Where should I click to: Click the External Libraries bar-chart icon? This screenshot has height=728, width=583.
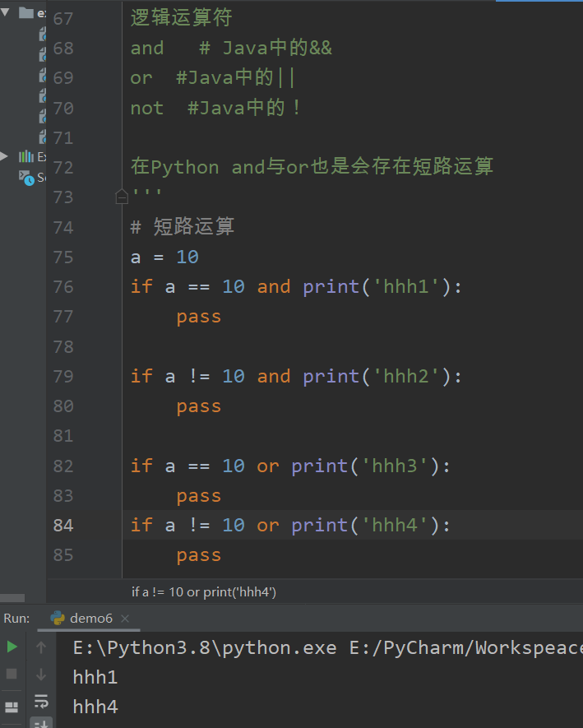coord(26,156)
